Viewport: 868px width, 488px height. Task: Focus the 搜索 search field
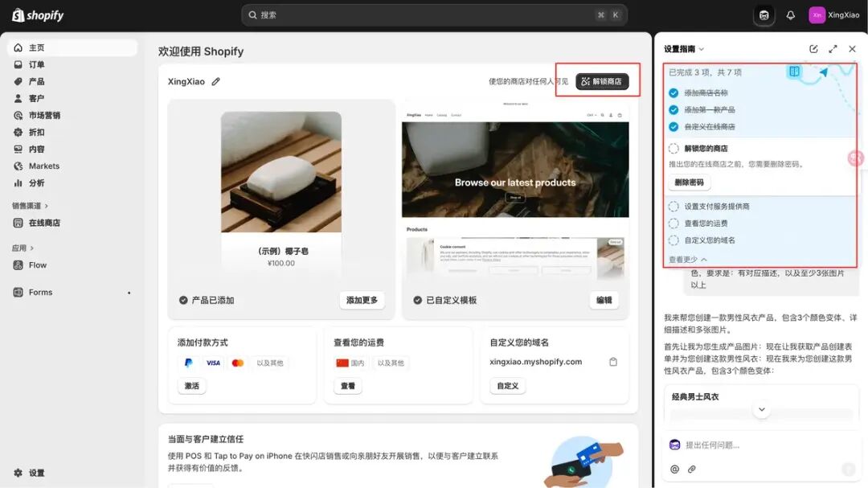(x=434, y=15)
